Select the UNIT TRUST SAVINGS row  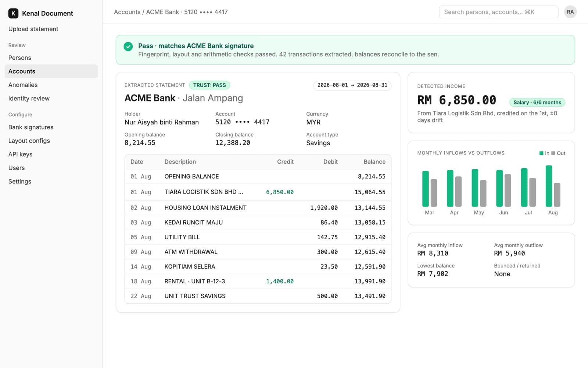(258, 296)
